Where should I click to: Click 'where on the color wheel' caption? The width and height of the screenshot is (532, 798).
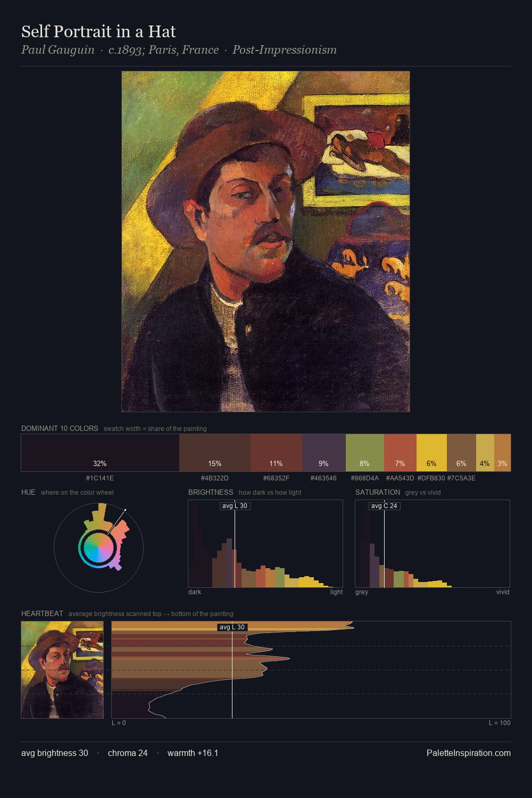click(x=77, y=493)
